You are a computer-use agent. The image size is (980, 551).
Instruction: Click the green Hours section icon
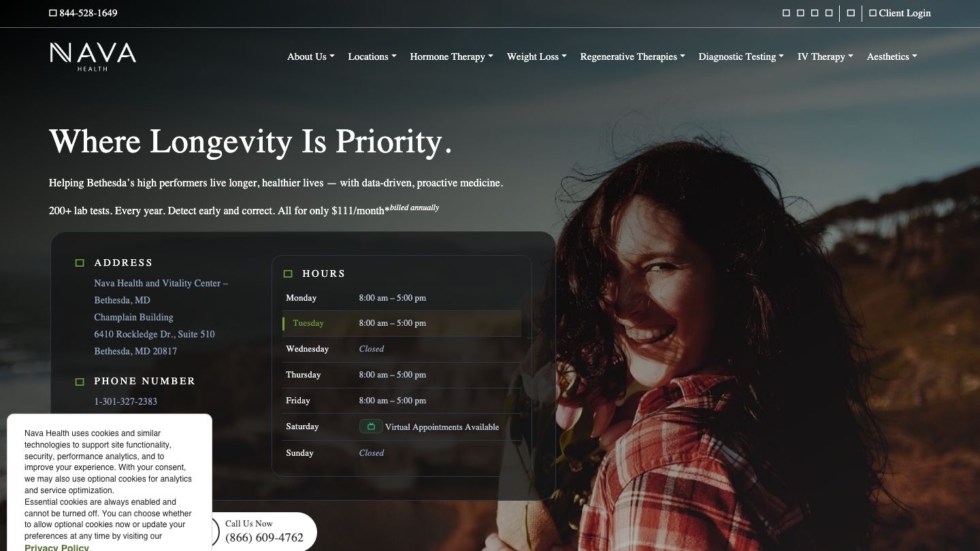pos(288,273)
